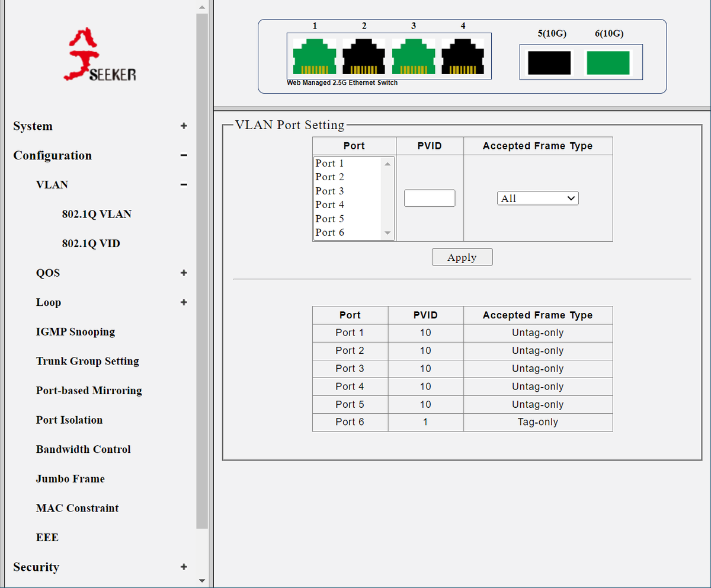Click the System menu label
Screen dimensions: 711x588
(33, 126)
